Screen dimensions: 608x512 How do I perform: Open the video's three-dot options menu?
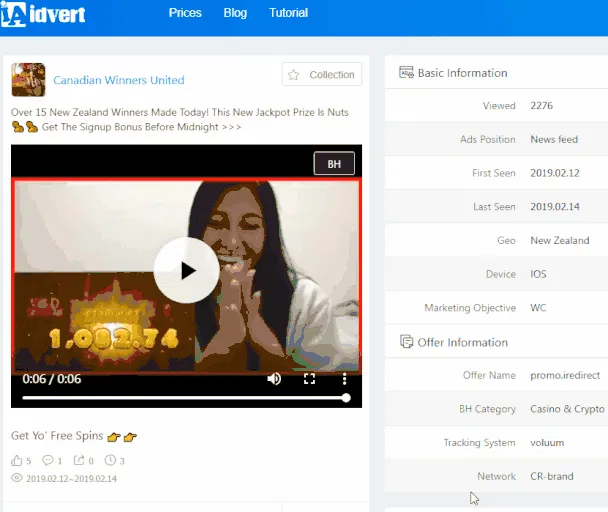[x=344, y=379]
